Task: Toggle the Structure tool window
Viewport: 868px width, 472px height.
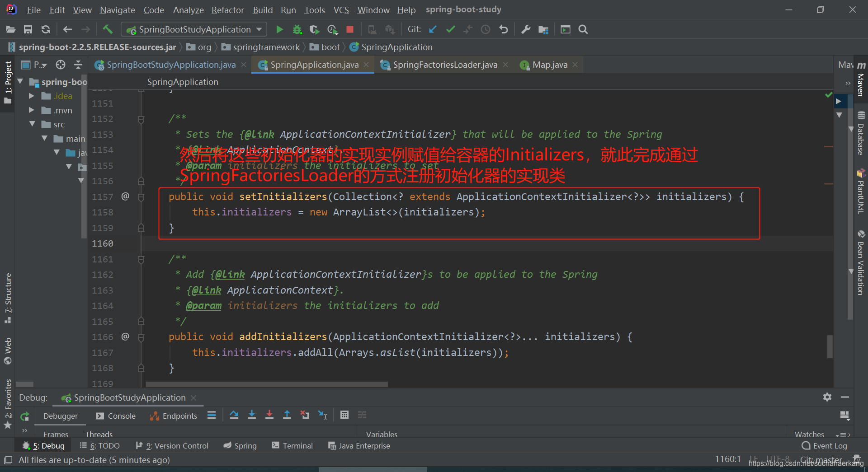Action: [x=8, y=298]
